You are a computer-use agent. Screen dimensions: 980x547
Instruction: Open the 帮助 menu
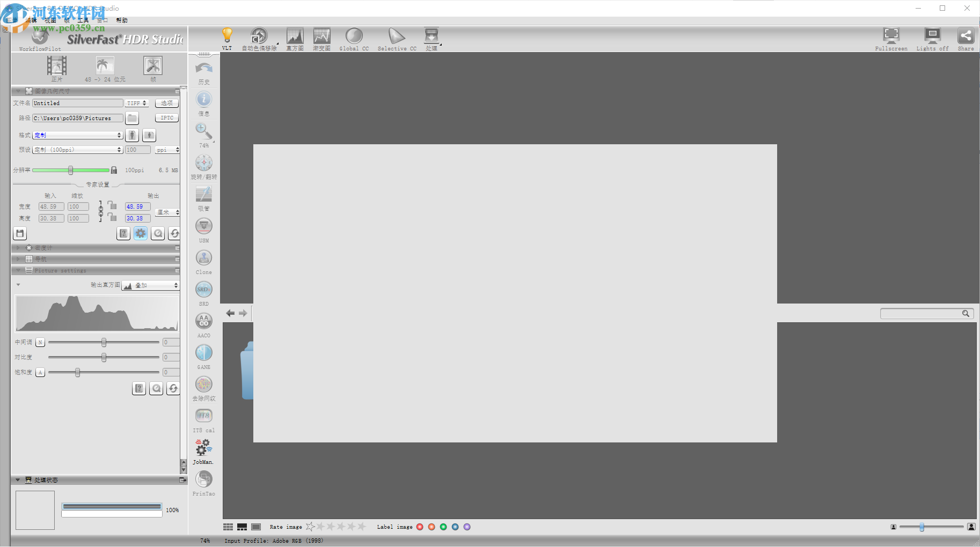[x=122, y=20]
